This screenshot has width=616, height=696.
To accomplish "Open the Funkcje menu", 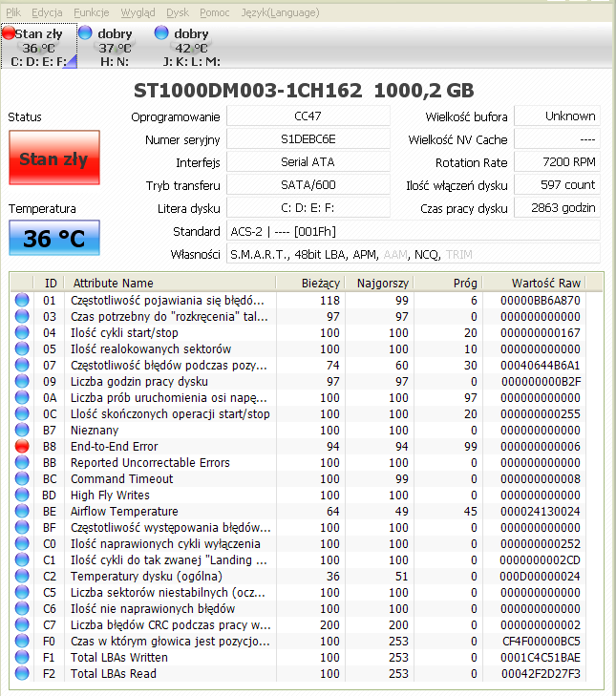I will coord(92,12).
